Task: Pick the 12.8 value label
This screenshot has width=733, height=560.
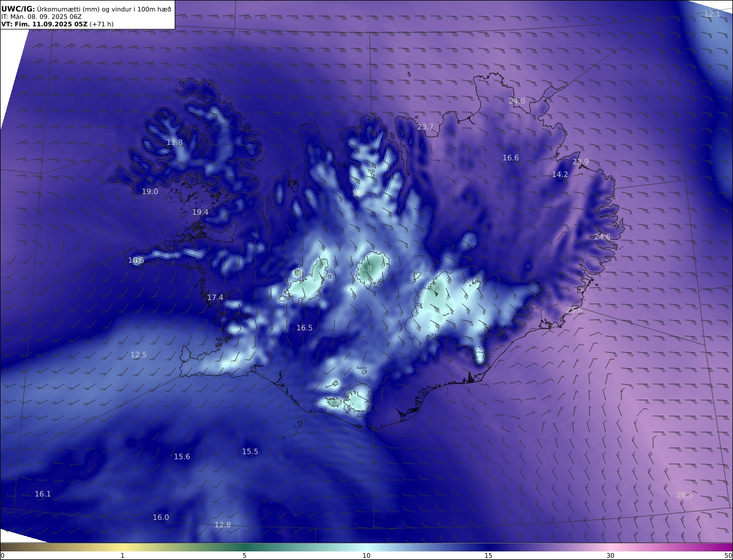Action: coord(223,524)
